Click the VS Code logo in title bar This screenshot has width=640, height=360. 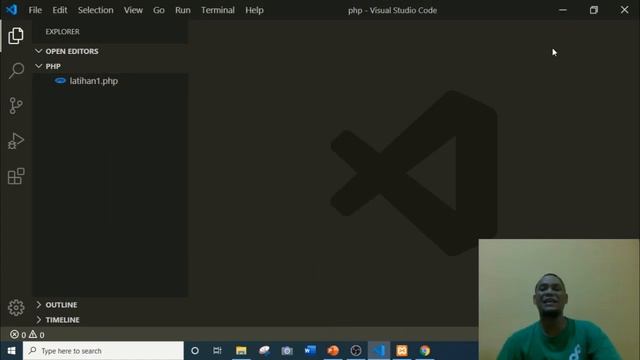(x=11, y=9)
